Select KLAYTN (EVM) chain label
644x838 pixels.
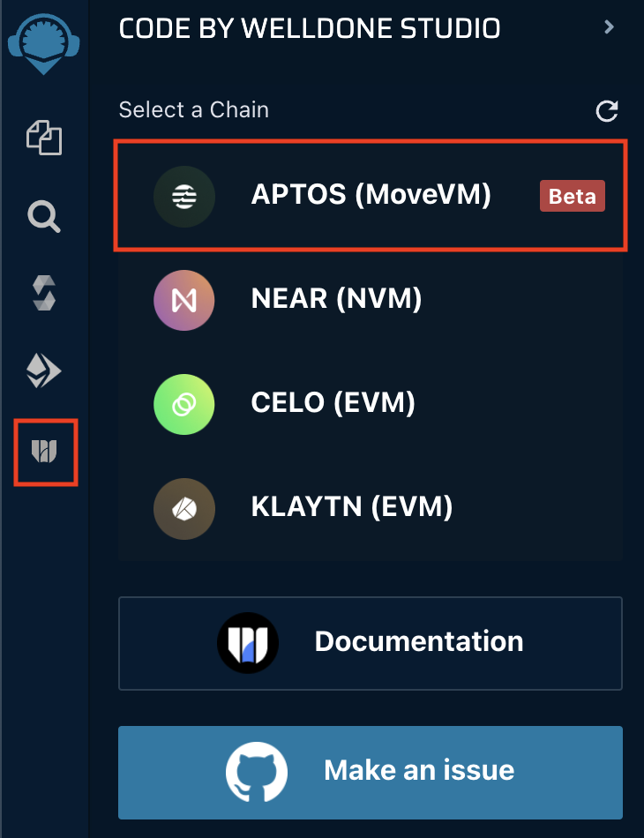[x=351, y=507]
